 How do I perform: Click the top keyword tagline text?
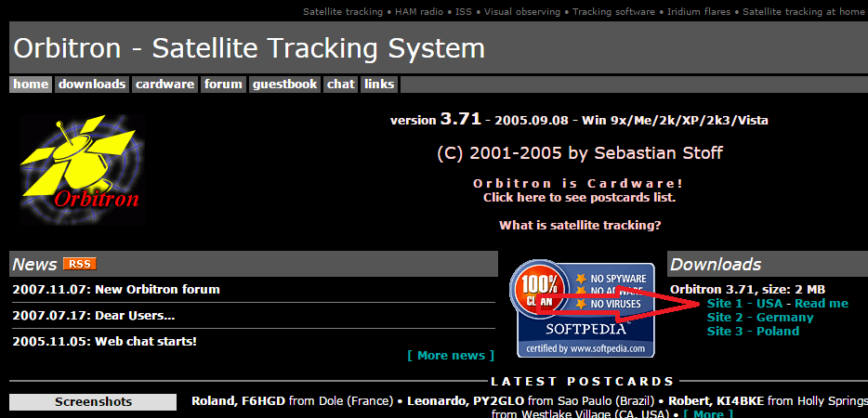click(x=585, y=12)
